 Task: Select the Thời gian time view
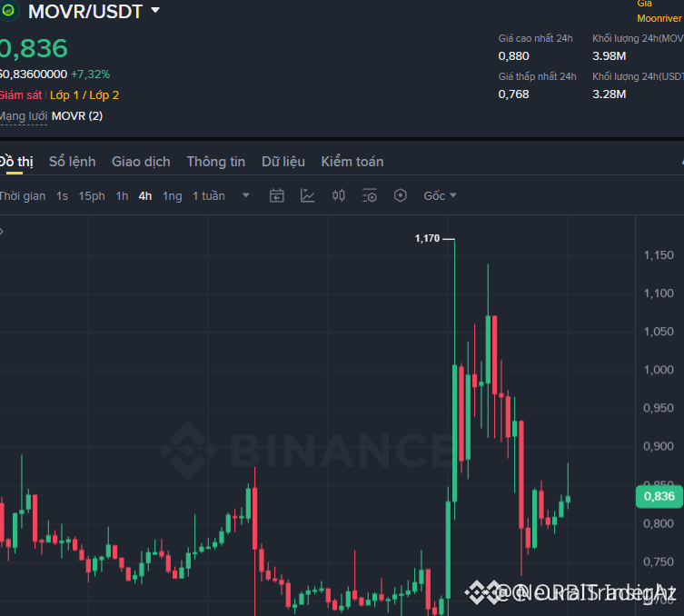[22, 196]
